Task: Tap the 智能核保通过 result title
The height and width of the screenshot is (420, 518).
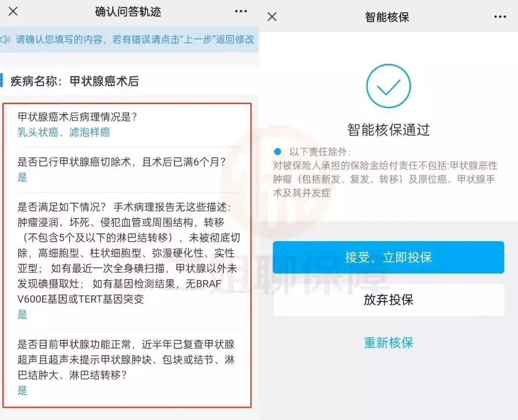Action: [x=388, y=130]
